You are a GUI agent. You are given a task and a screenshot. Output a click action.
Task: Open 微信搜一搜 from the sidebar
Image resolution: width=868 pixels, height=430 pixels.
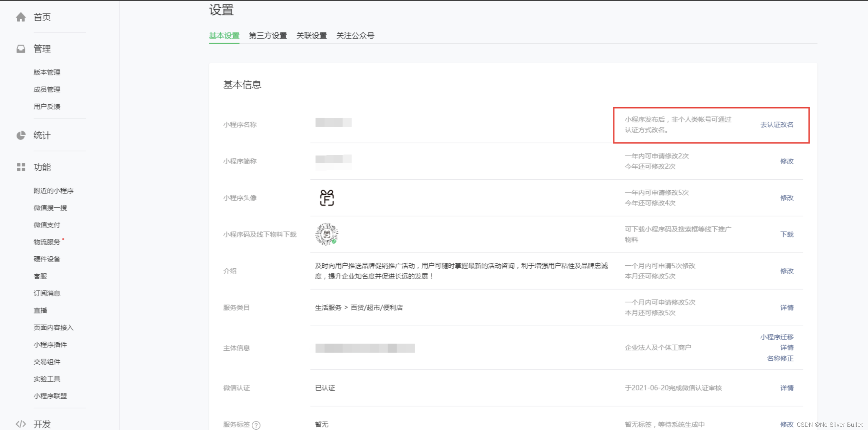pos(50,208)
